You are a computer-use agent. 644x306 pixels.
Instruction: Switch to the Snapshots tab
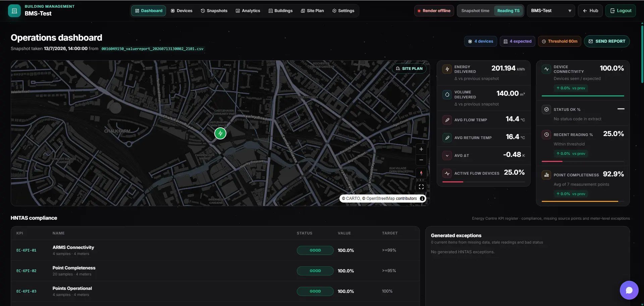coord(214,11)
